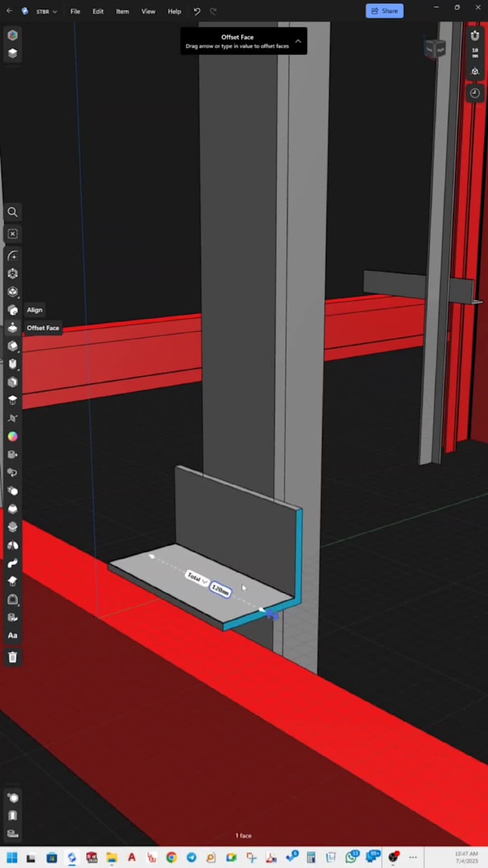Open the Items cube panel icon
The height and width of the screenshot is (868, 488).
point(12,34)
